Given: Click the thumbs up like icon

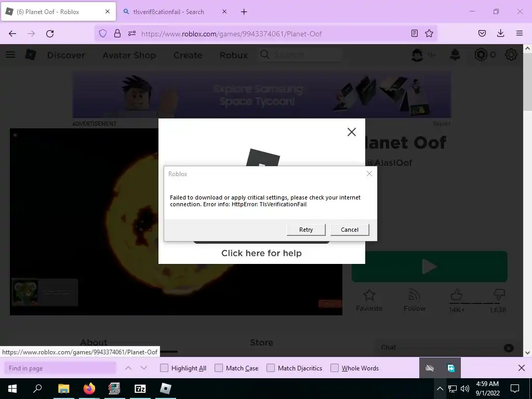Looking at the screenshot, I should pos(456,295).
